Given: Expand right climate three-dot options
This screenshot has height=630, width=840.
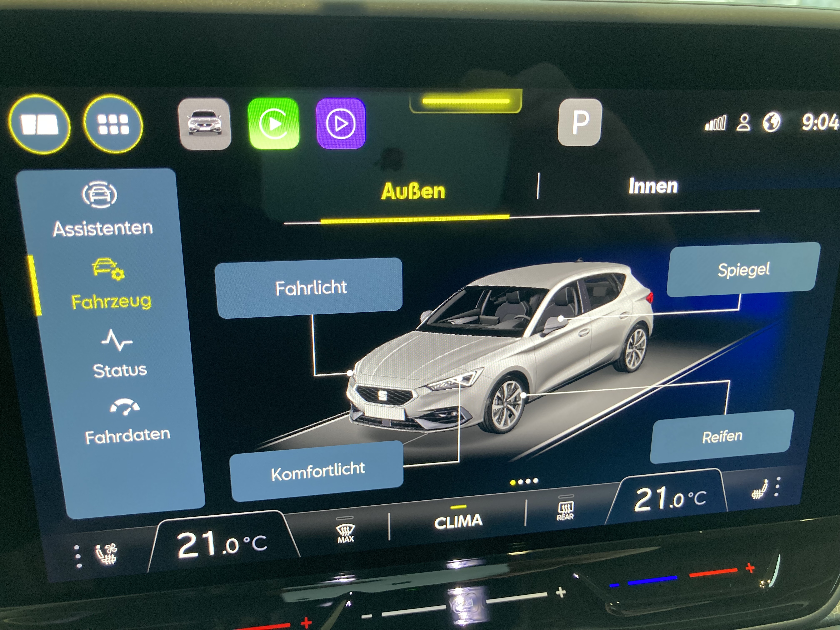Looking at the screenshot, I should coord(778,487).
